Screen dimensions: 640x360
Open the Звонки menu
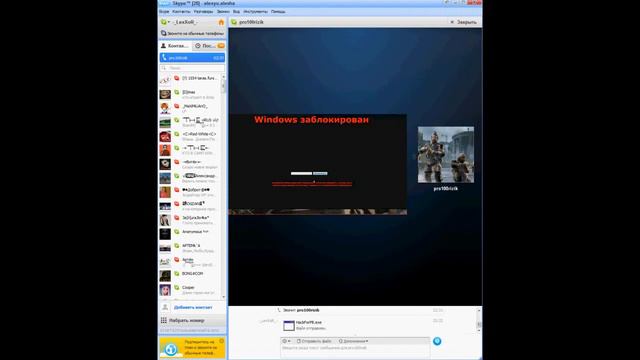223,11
